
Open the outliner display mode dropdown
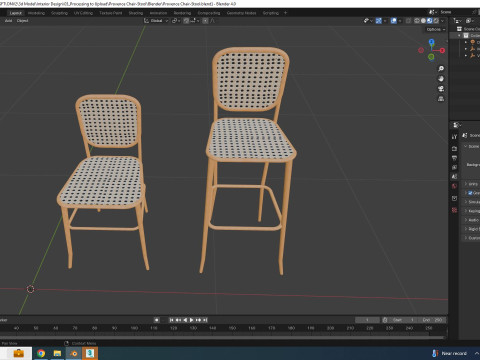[x=470, y=21]
